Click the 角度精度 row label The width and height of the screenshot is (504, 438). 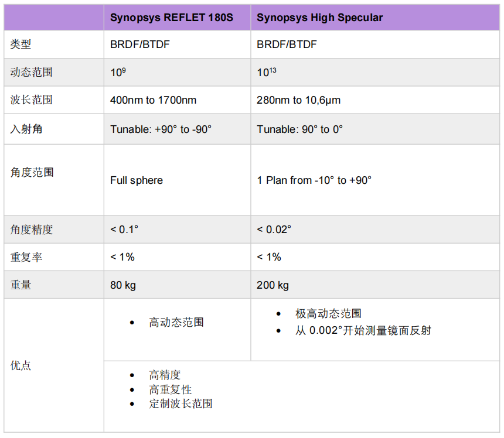click(32, 230)
